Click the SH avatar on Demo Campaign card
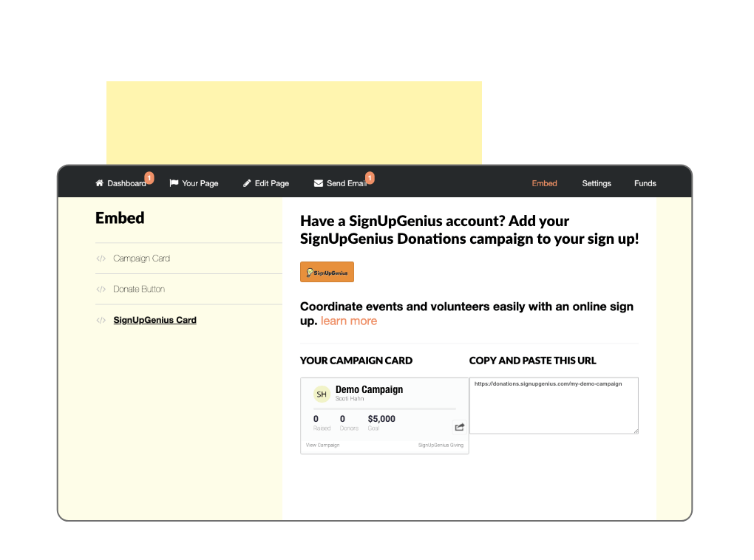 click(x=322, y=395)
